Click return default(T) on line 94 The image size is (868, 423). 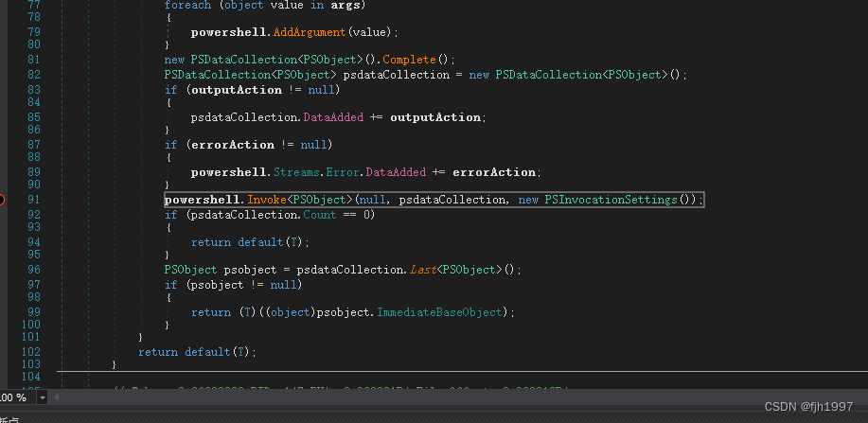(x=248, y=242)
